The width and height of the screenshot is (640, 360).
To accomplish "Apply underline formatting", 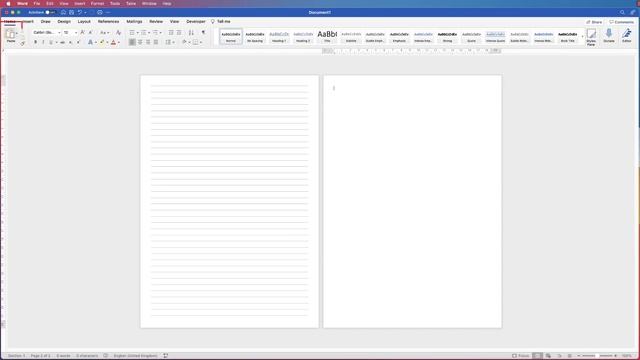I will [x=51, y=42].
